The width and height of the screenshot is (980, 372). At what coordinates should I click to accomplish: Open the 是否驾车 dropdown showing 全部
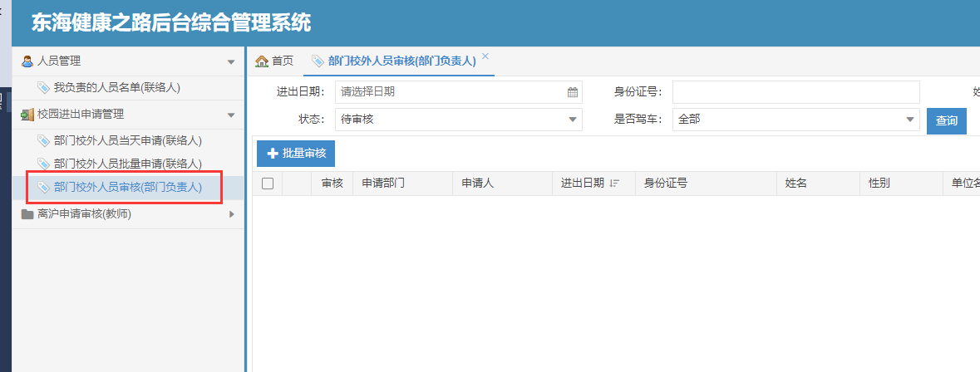[796, 120]
